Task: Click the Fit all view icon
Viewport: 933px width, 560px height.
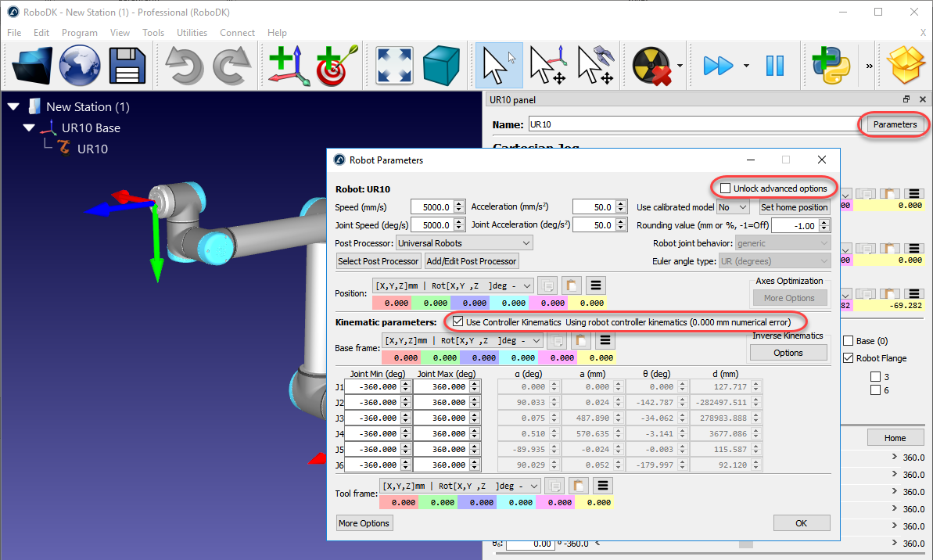Action: [x=395, y=66]
